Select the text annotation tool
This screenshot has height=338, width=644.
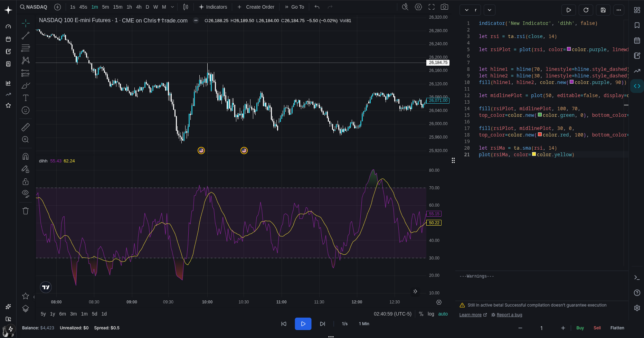pos(26,98)
